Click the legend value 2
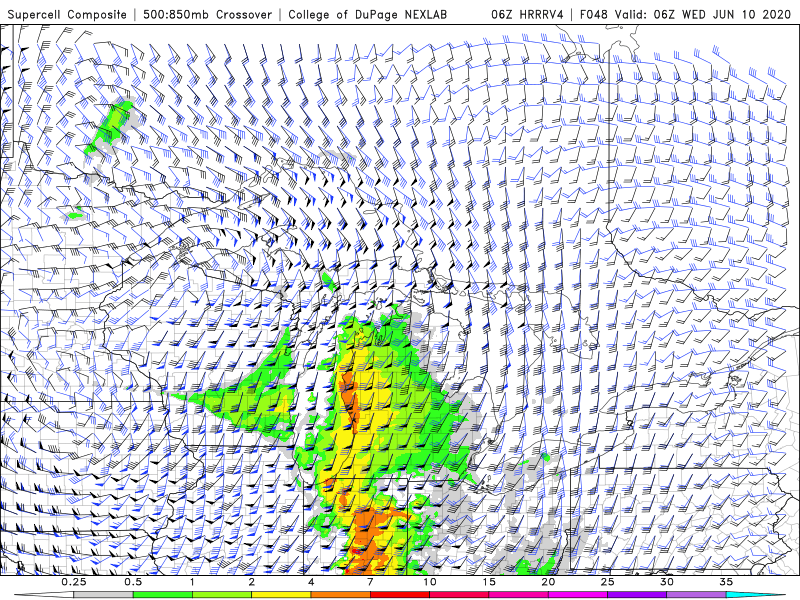Screen dimensions: 800x600 252,582
